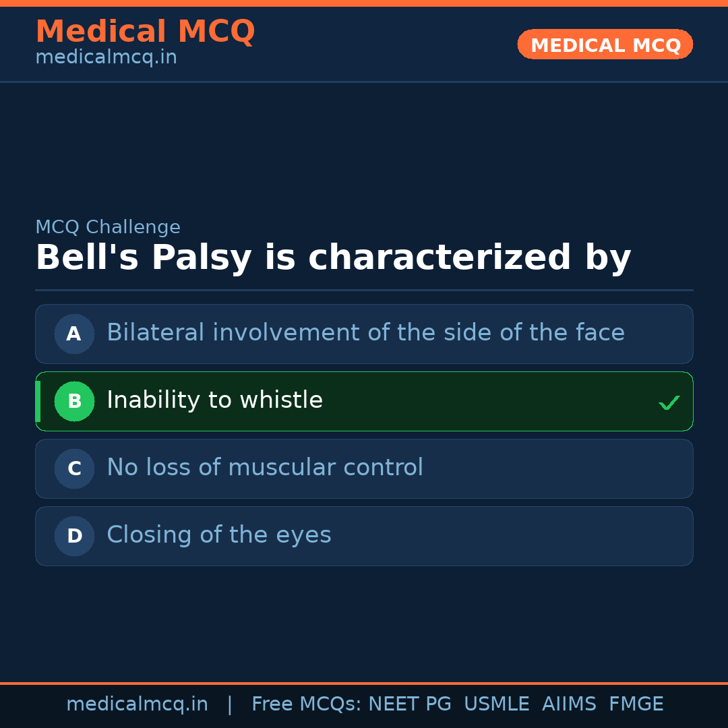This screenshot has width=728, height=728.
Task: Select 'Closing of the eyes' answer
Action: (x=218, y=535)
